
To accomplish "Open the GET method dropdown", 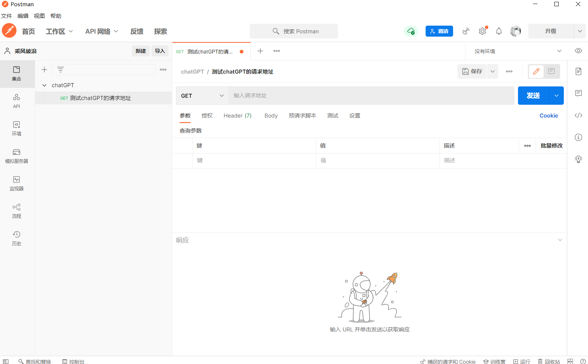I will pos(202,96).
